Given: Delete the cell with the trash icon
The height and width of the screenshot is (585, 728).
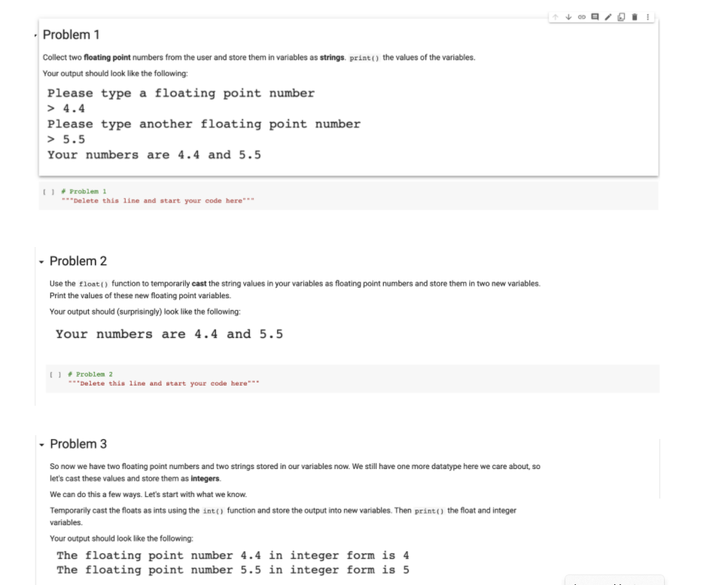Looking at the screenshot, I should point(635,17).
